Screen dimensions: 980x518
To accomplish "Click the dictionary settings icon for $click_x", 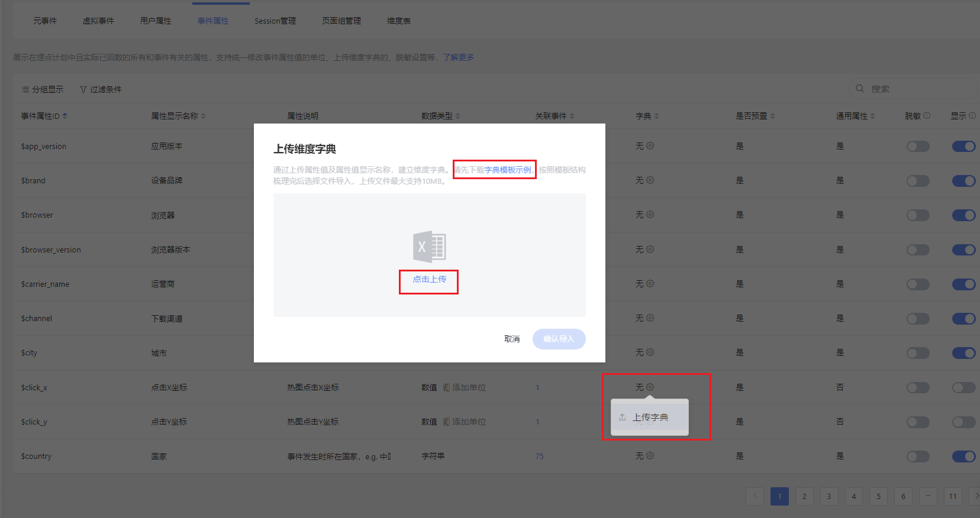I will point(650,387).
